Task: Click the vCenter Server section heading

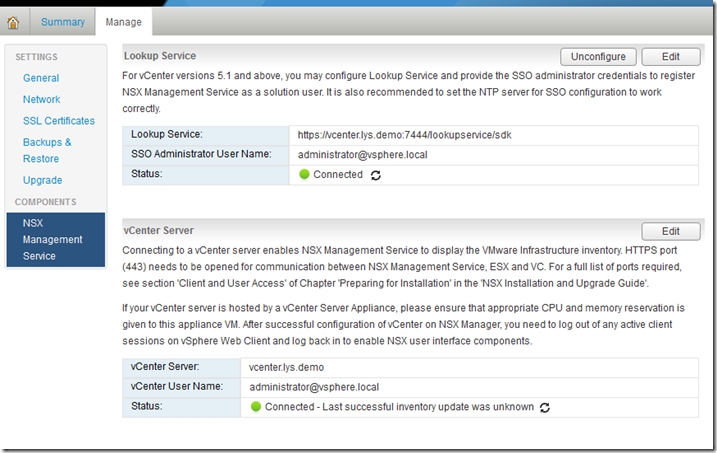Action: (x=159, y=230)
